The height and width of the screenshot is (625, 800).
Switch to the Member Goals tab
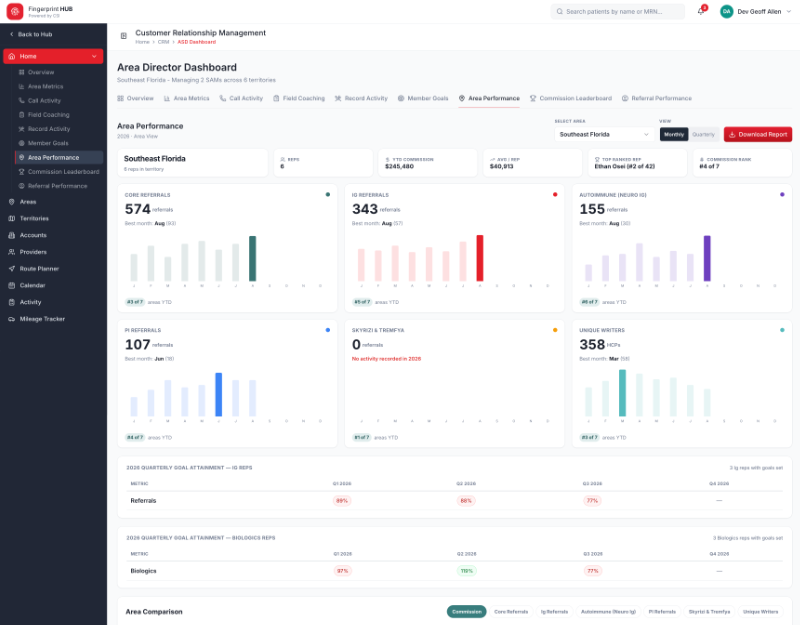423,98
